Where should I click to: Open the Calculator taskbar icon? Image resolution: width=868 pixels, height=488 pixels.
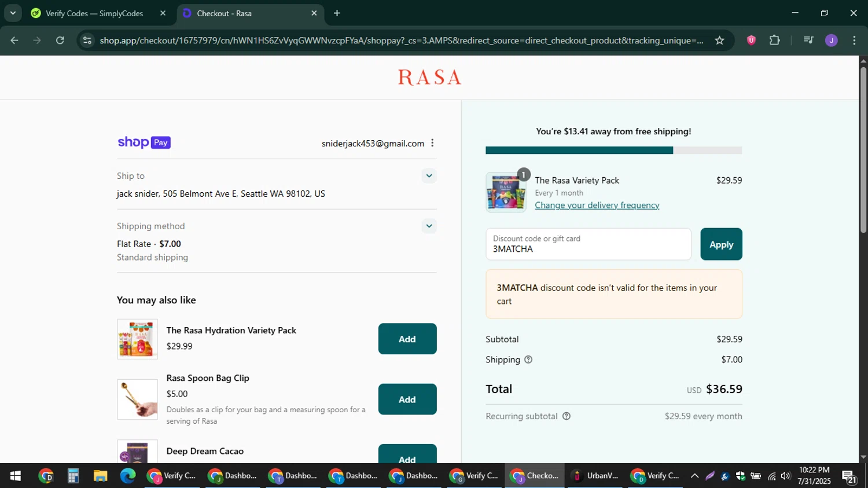pos(73,476)
